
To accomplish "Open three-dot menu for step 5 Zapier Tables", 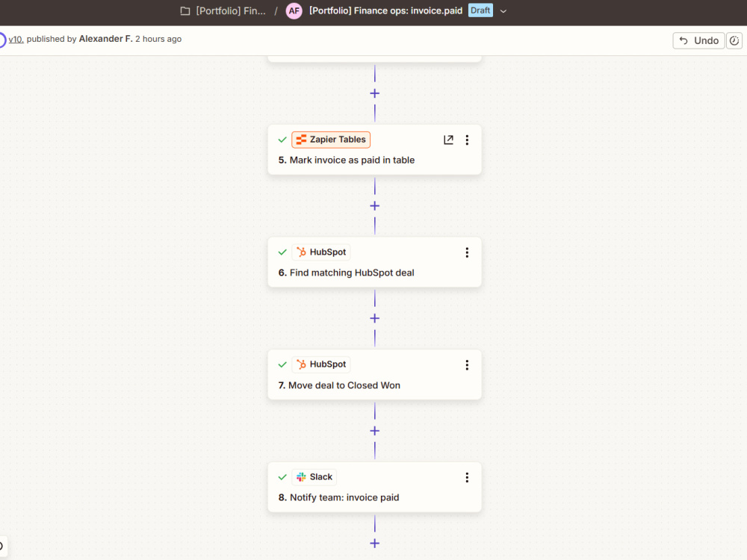I will 467,140.
